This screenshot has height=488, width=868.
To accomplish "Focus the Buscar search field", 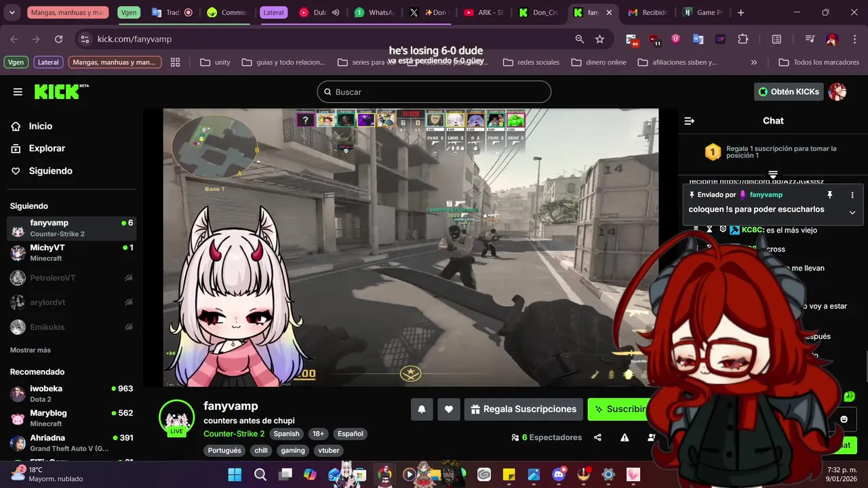I will click(x=434, y=91).
